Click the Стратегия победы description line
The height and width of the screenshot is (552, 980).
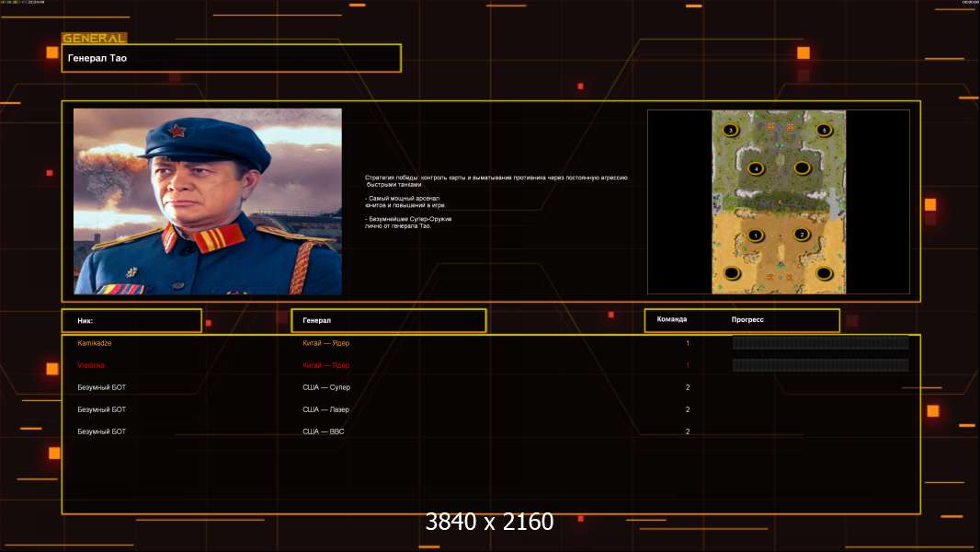[x=496, y=180]
